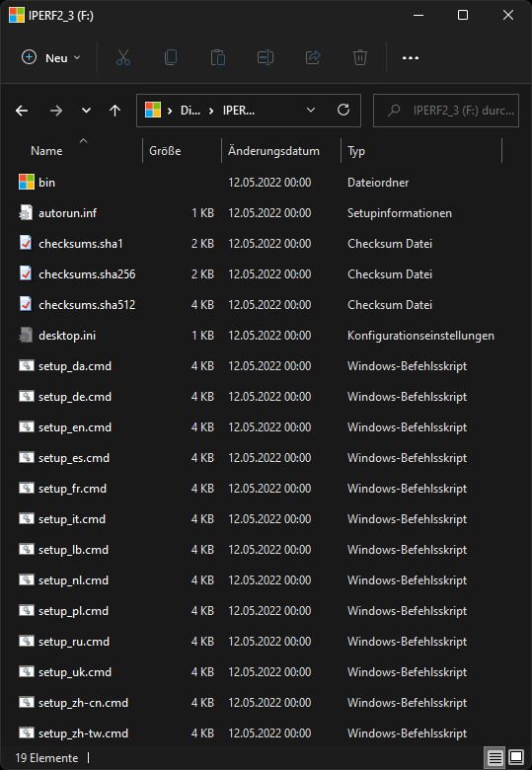Click the Cut scissors icon
This screenshot has width=532, height=770.
coord(123,57)
